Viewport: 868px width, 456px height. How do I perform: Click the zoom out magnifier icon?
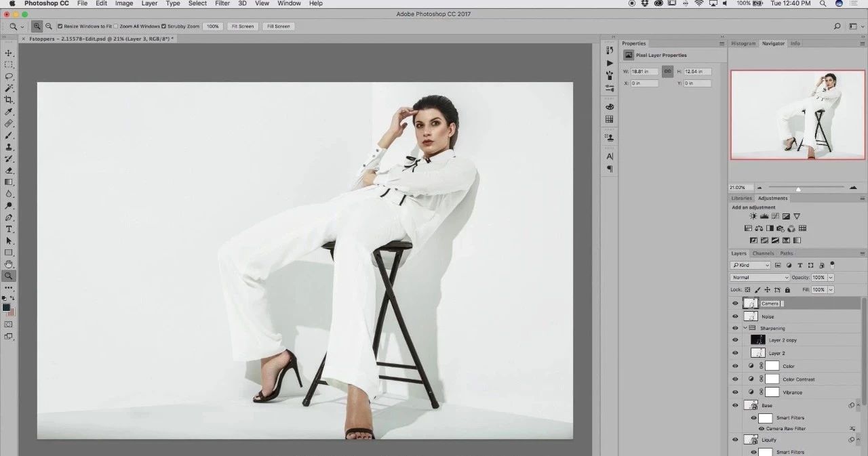coord(49,26)
